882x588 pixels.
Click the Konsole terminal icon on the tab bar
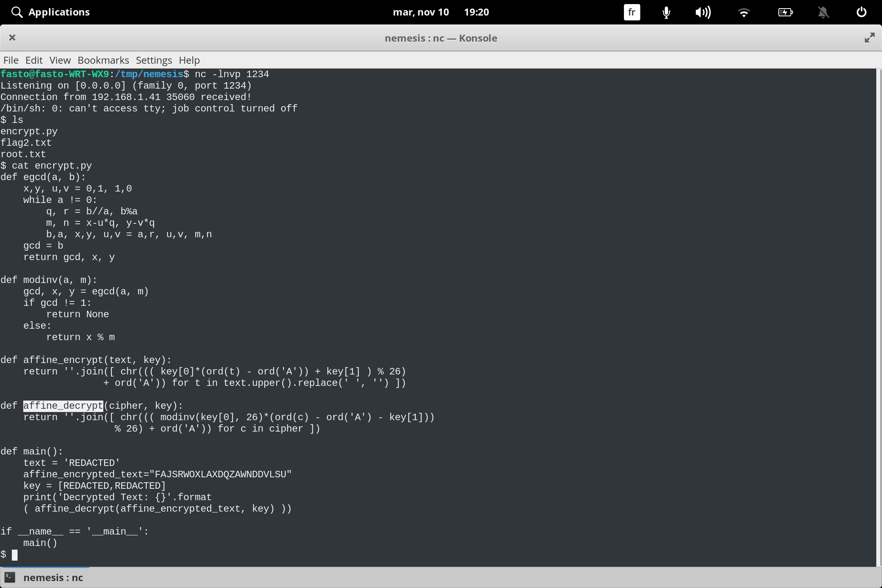click(10, 577)
